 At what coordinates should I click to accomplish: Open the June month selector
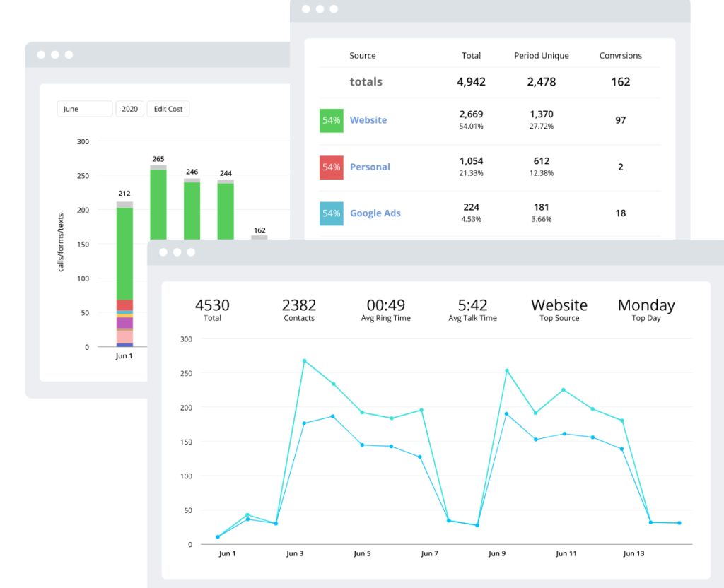pos(84,108)
